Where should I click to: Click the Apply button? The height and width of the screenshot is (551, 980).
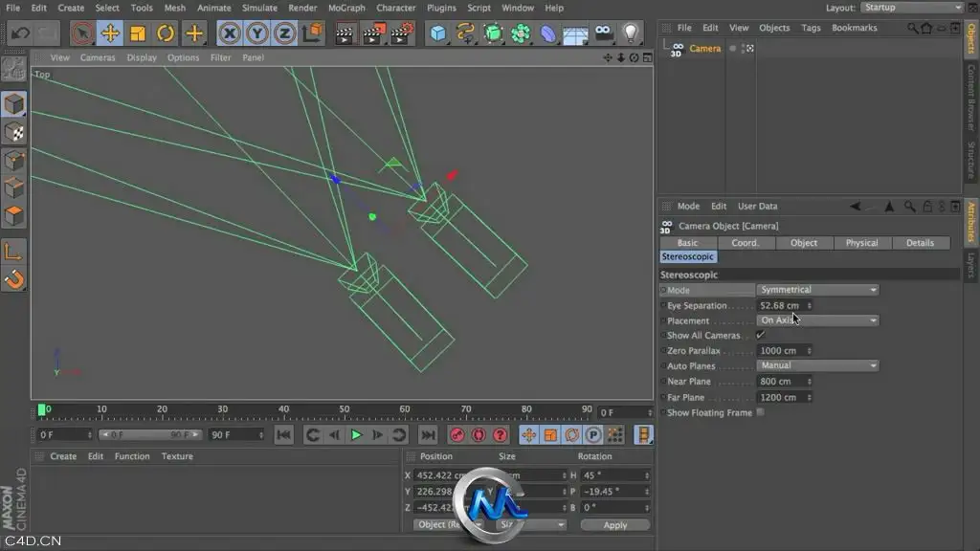[615, 525]
